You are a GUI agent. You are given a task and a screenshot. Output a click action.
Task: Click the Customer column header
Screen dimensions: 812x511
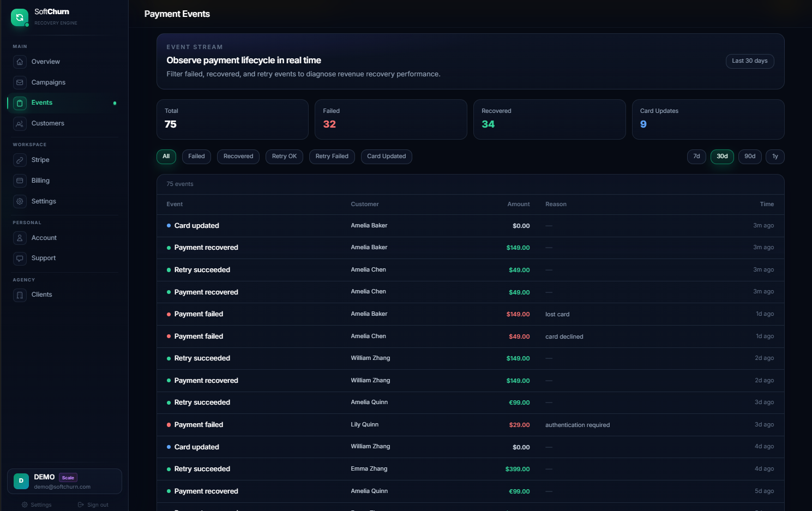pyautogui.click(x=365, y=205)
